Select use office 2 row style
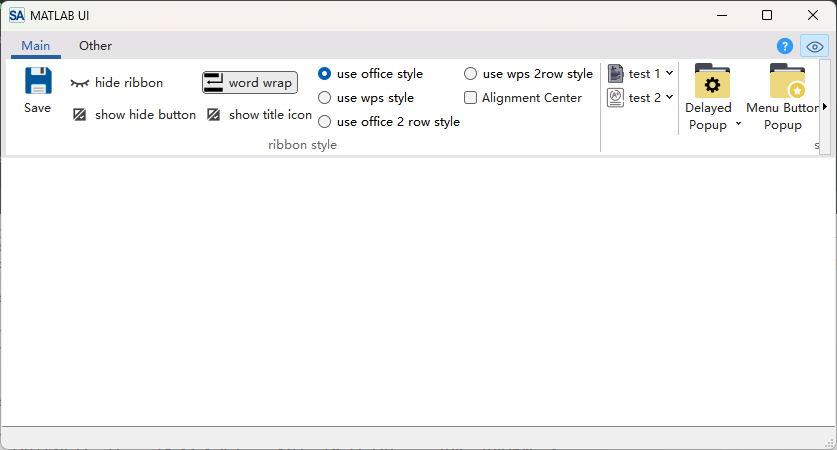Viewport: 837px width, 450px height. click(x=325, y=122)
